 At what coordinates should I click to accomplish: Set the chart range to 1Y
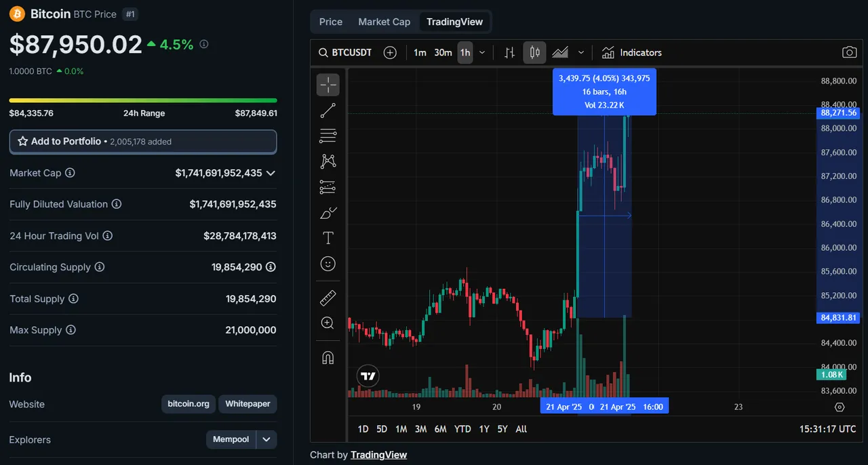coord(484,429)
